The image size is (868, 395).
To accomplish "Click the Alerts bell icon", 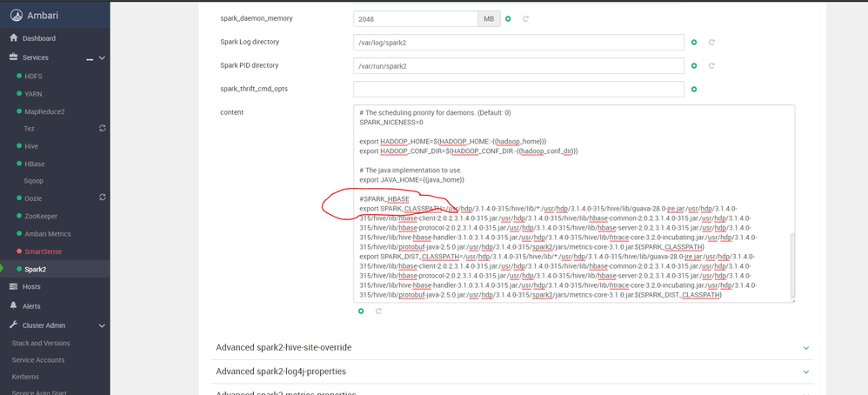I will click(x=14, y=305).
